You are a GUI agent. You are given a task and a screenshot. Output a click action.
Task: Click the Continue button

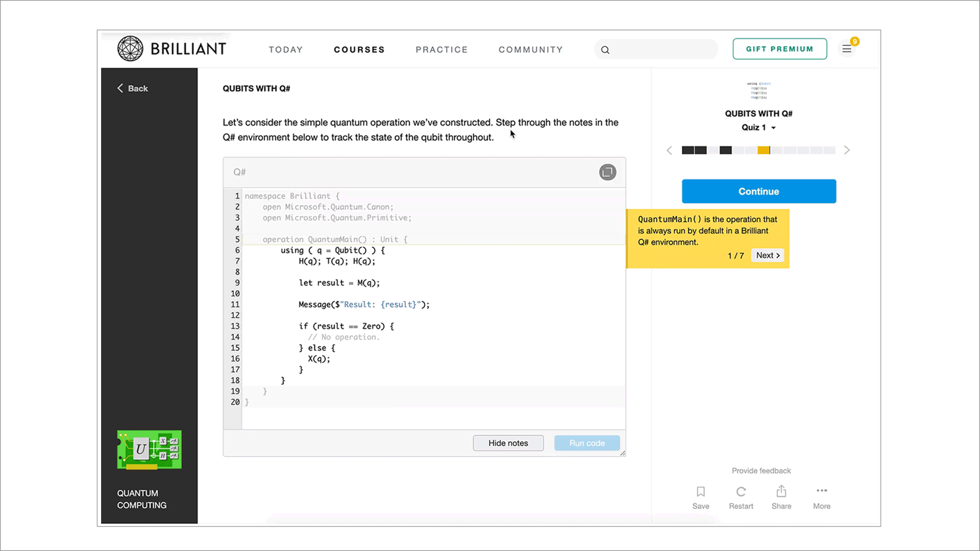[759, 191]
